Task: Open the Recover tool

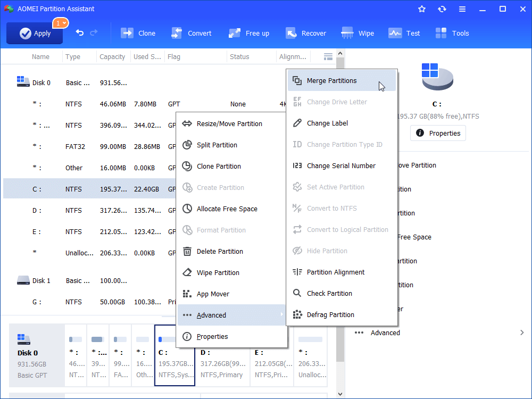Action: [306, 33]
